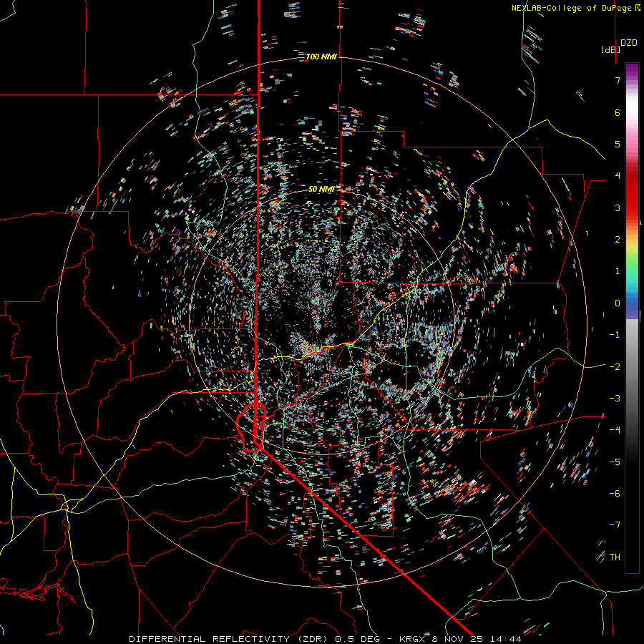Click the 1 value on the color scale

tap(618, 271)
